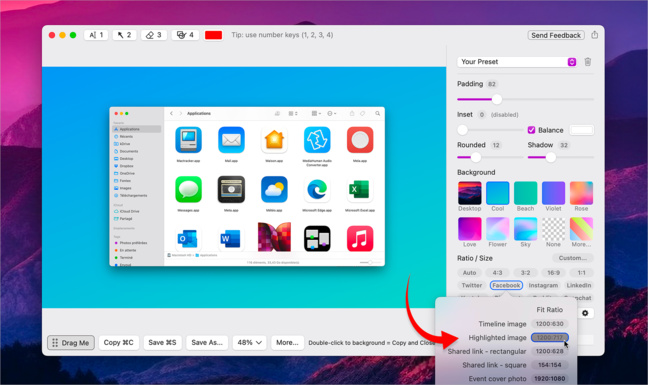Click the Météo.app weather icon
The height and width of the screenshot is (385, 648).
click(x=274, y=190)
